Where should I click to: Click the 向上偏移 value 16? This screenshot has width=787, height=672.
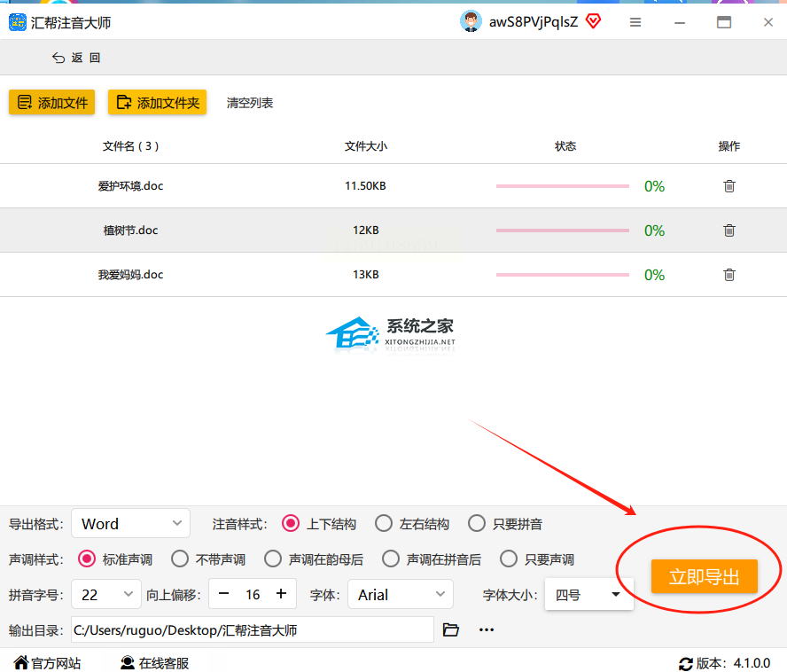253,595
